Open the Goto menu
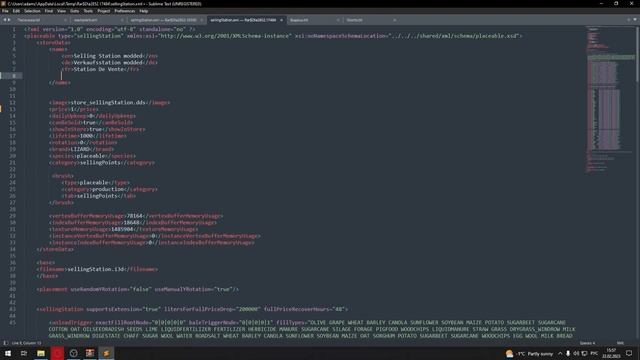The image size is (640, 360). pos(74,11)
